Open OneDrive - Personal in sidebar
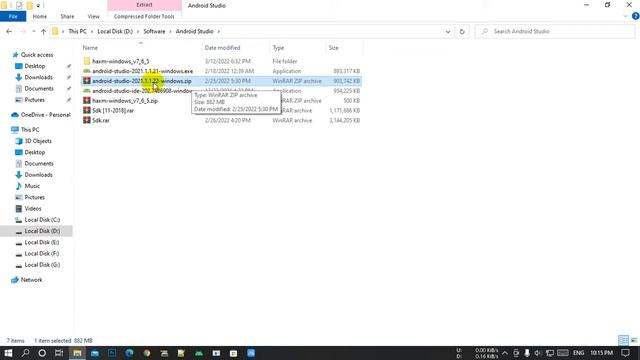Screen dimensions: 640x360 tap(45, 115)
